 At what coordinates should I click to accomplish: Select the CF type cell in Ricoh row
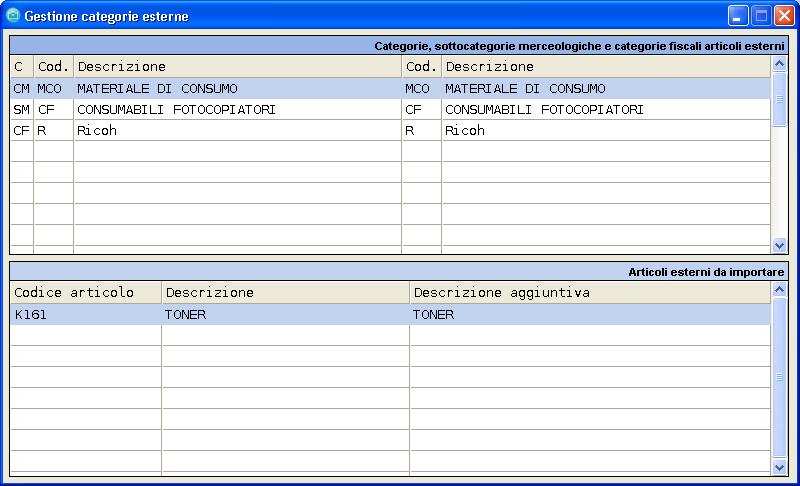point(22,131)
